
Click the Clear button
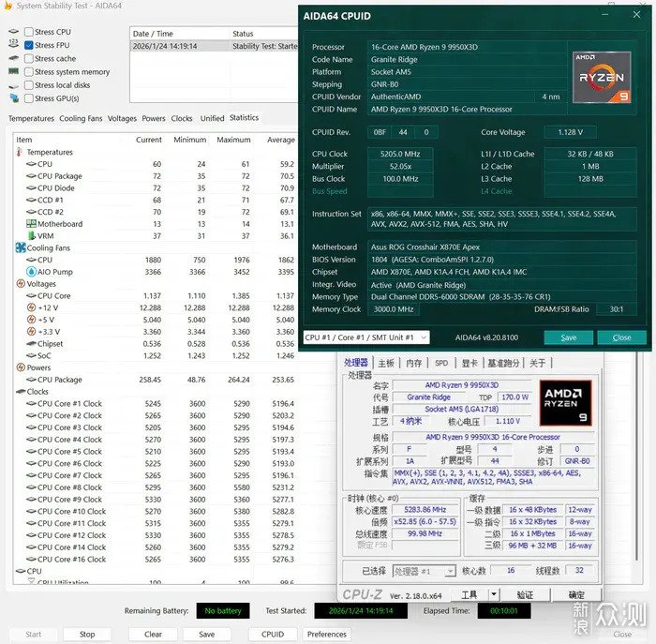[153, 634]
